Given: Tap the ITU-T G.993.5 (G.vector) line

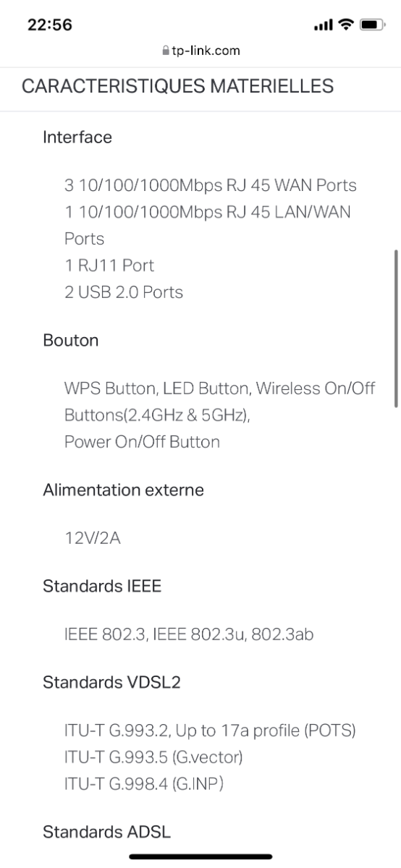Looking at the screenshot, I should pos(153,757).
